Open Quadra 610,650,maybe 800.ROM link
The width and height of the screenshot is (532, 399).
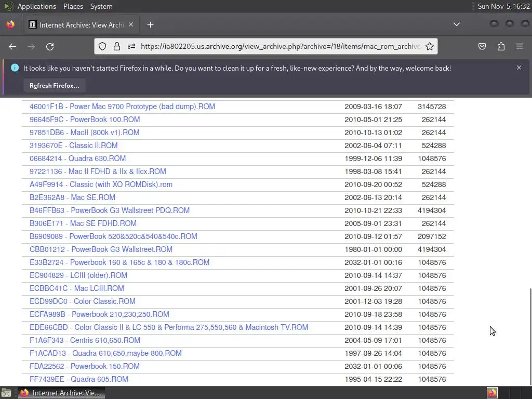(x=105, y=353)
